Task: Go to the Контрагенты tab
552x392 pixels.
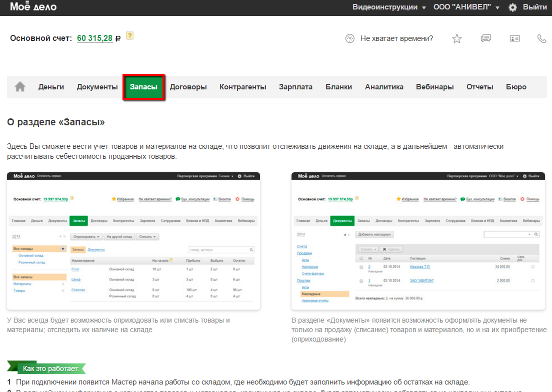Action: click(x=243, y=87)
